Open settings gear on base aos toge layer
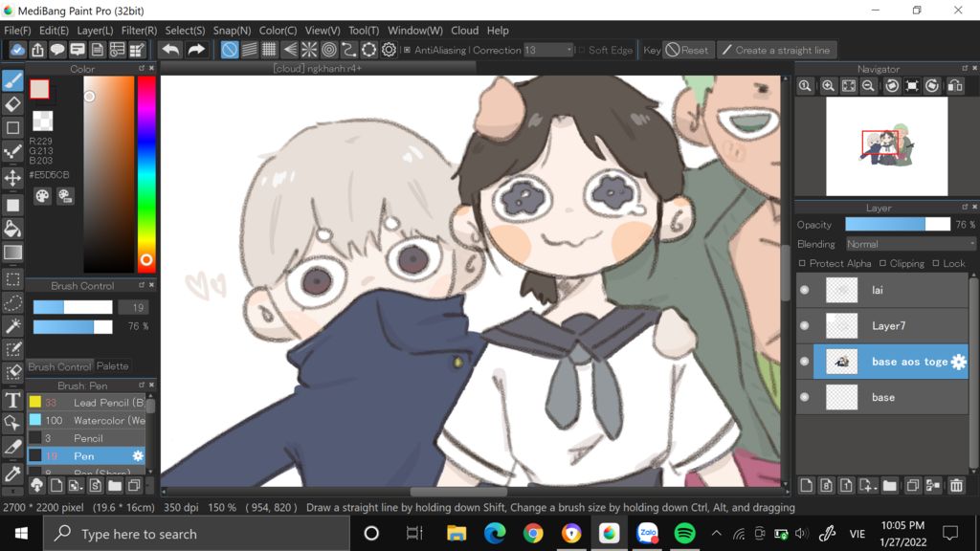This screenshot has width=980, height=551. click(958, 361)
